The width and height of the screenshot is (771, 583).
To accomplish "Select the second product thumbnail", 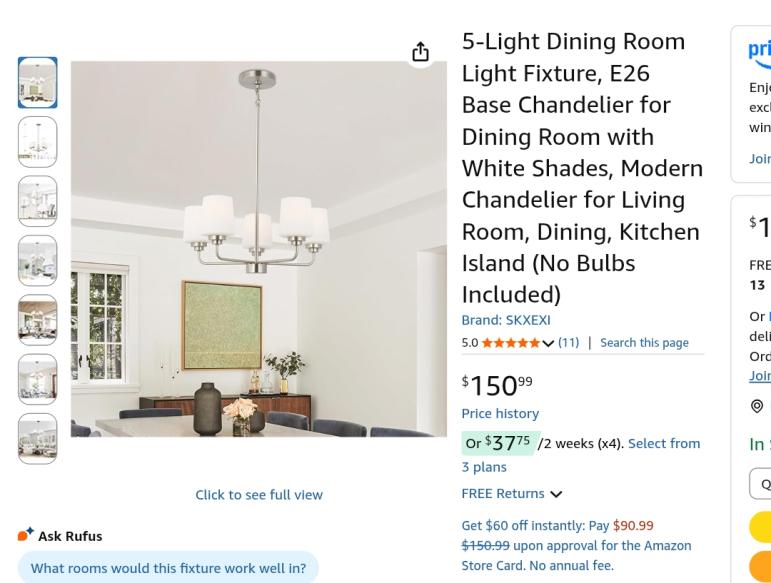I will (x=38, y=142).
